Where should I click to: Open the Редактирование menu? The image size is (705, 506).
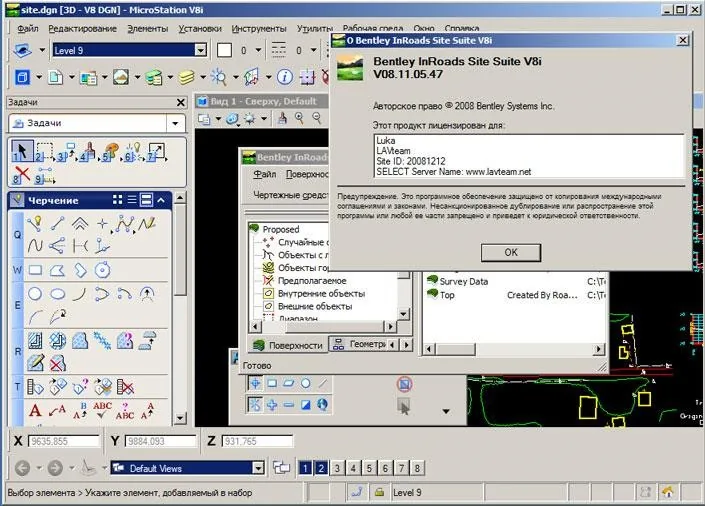coord(82,29)
